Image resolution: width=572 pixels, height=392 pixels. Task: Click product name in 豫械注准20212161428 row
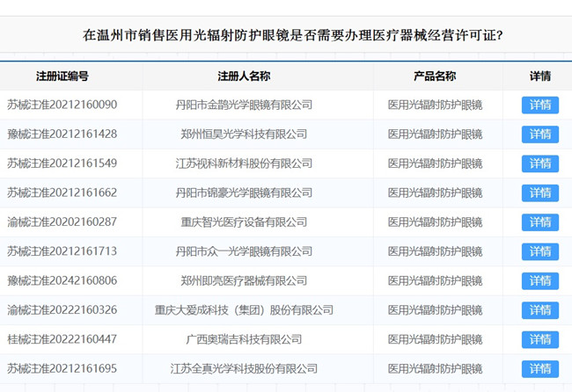(x=435, y=134)
